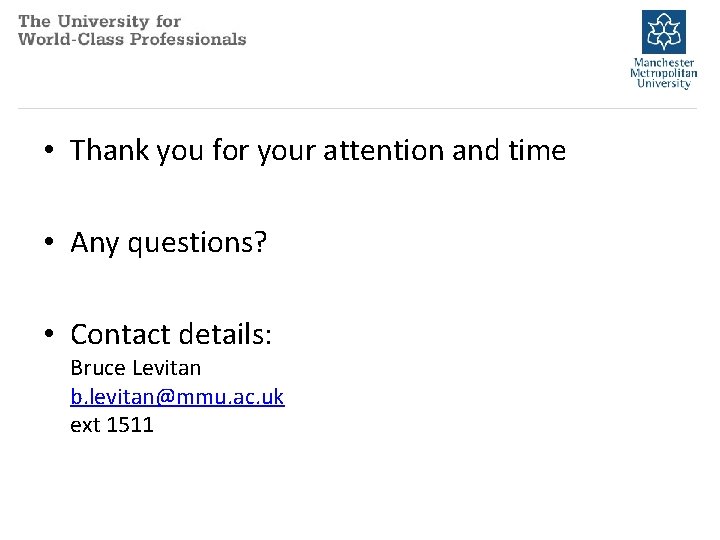Click the "Thank you for your attention" line
Viewport: 720px width, 540px height.
(318, 151)
